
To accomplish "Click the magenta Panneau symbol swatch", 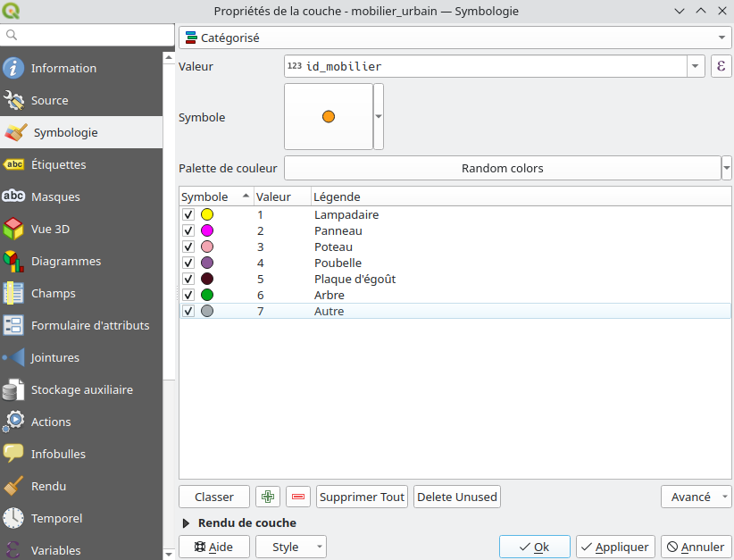I will [207, 231].
